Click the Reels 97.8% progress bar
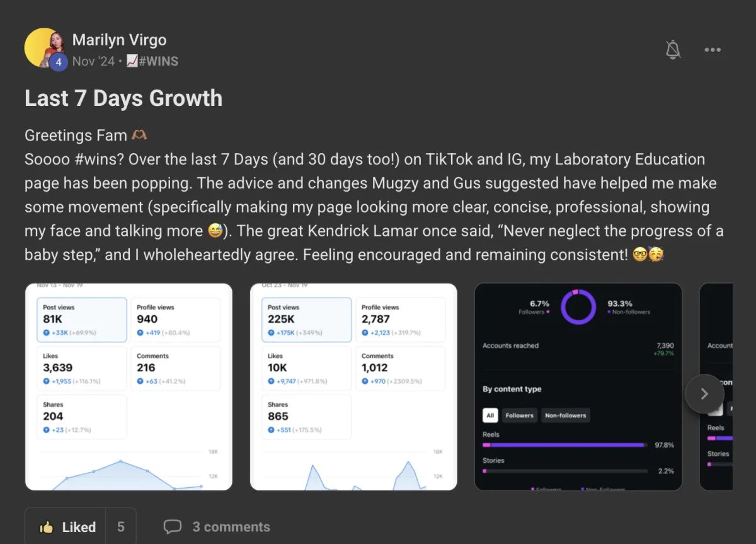The width and height of the screenshot is (756, 544). coord(565,445)
